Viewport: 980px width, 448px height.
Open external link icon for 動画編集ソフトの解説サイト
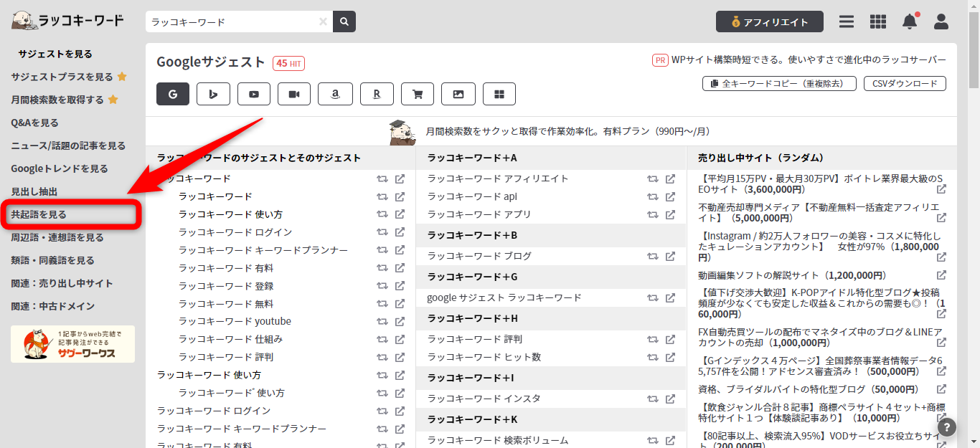click(941, 275)
